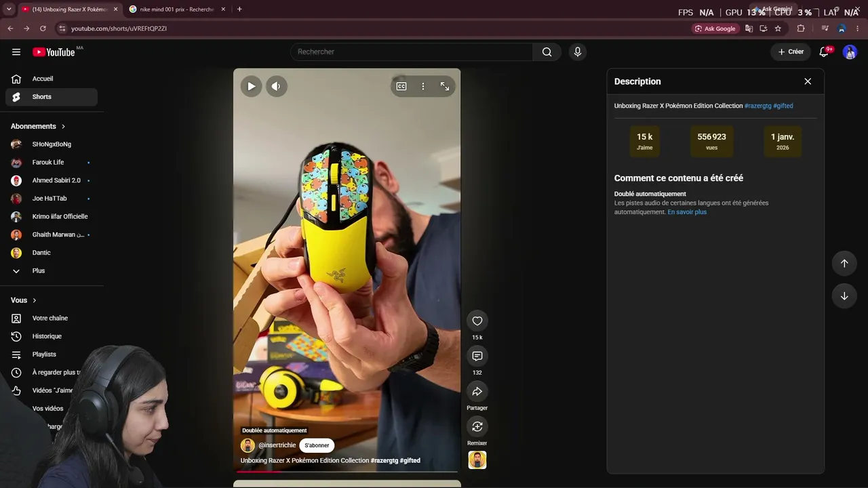Open the SHoNgxBoNg subscription
Image resolution: width=868 pixels, height=488 pixels.
[x=52, y=144]
